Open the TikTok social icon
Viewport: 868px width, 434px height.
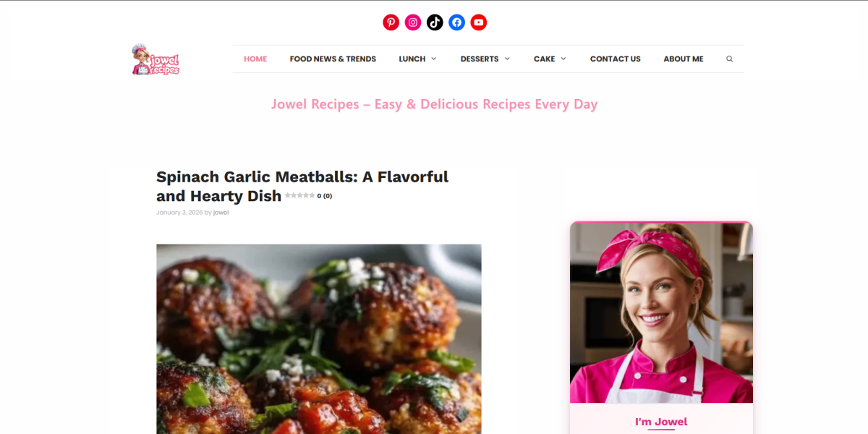point(435,22)
